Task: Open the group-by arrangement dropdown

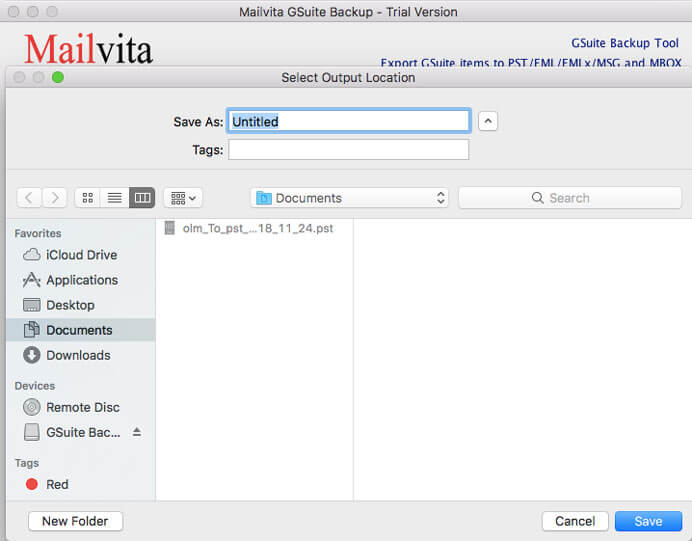Action: click(x=183, y=198)
